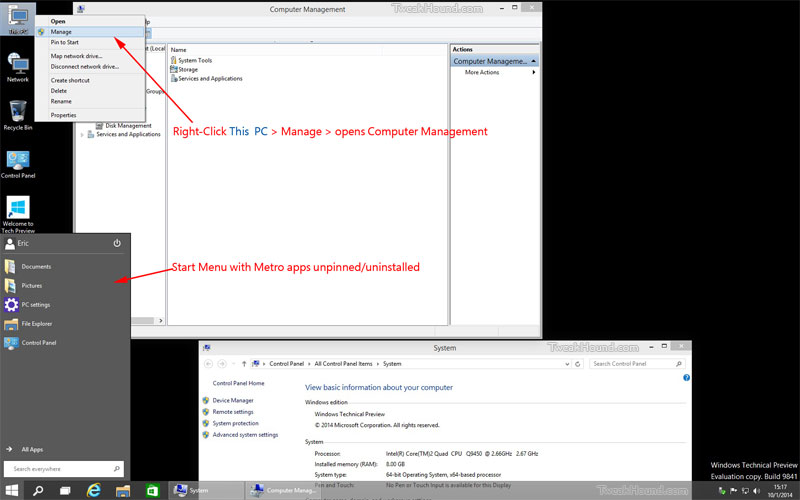Click Back arrow in System window

[208, 364]
